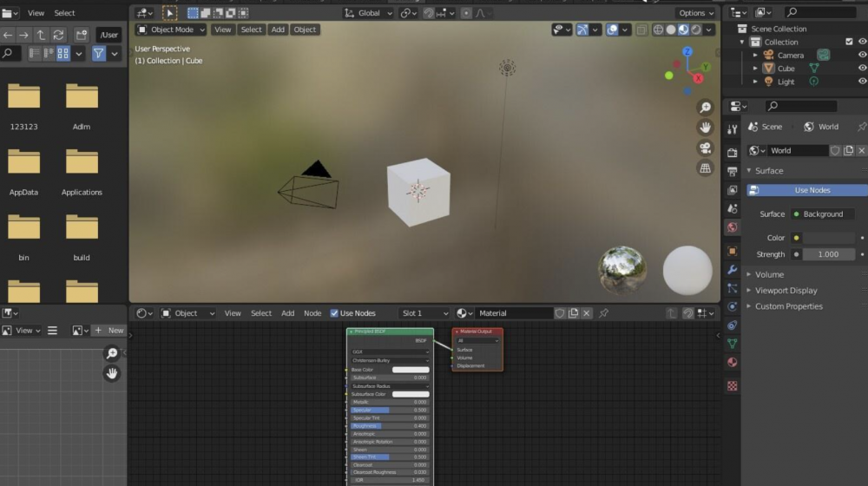Toggle X-ray display in viewport header

tap(641, 30)
